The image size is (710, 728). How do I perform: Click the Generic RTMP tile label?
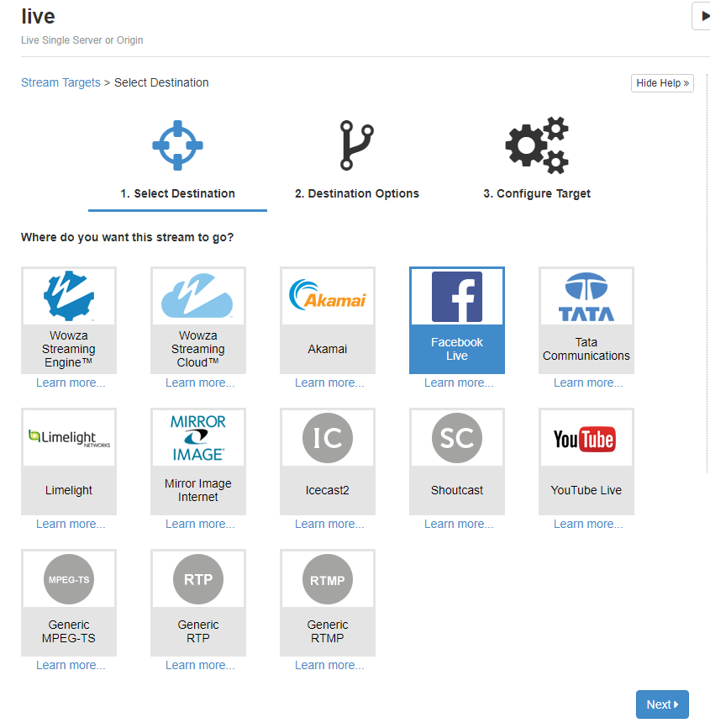tap(327, 631)
